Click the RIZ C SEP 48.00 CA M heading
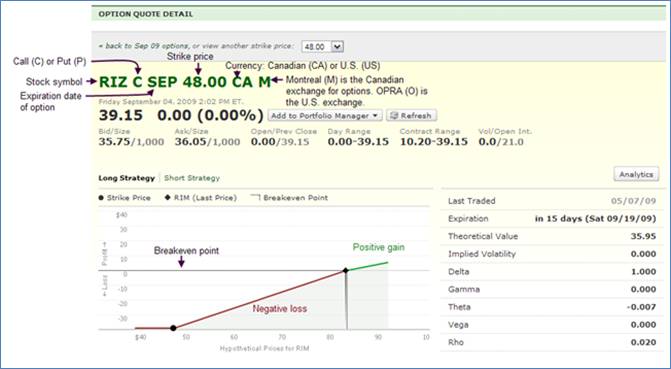This screenshot has width=671, height=369. click(x=185, y=81)
